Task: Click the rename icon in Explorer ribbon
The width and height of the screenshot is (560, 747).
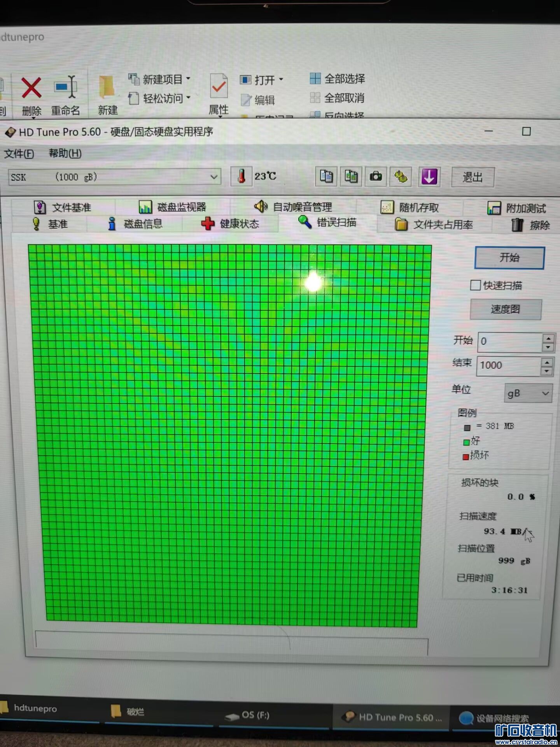Action: coord(66,87)
